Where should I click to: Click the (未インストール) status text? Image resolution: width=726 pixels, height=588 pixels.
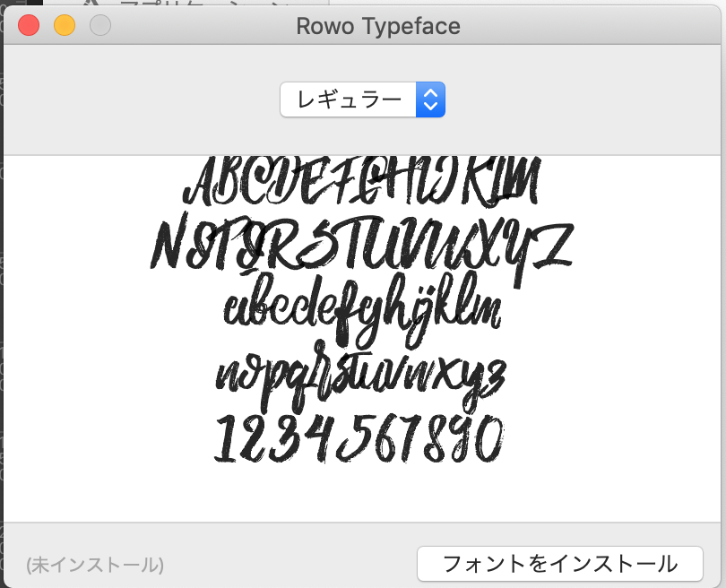point(95,565)
